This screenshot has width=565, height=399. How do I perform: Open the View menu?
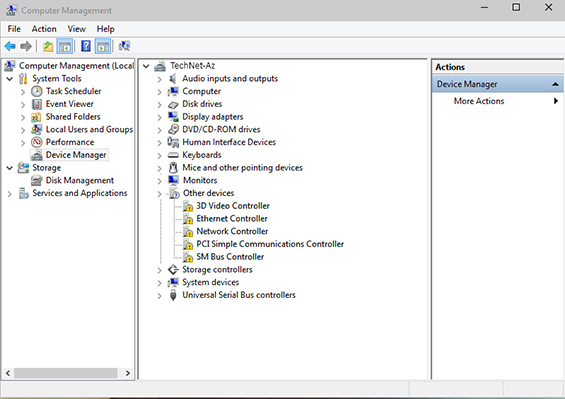[x=77, y=29]
